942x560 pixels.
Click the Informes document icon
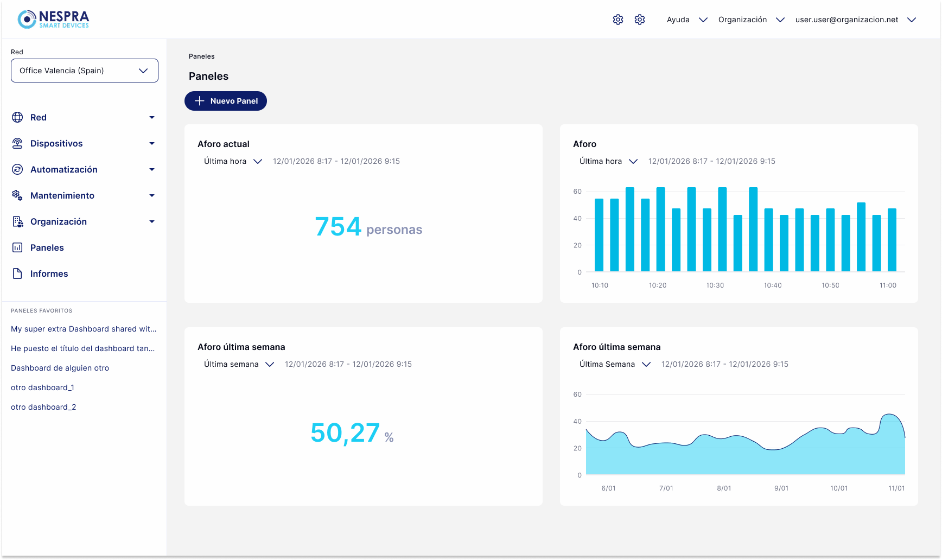tap(17, 273)
